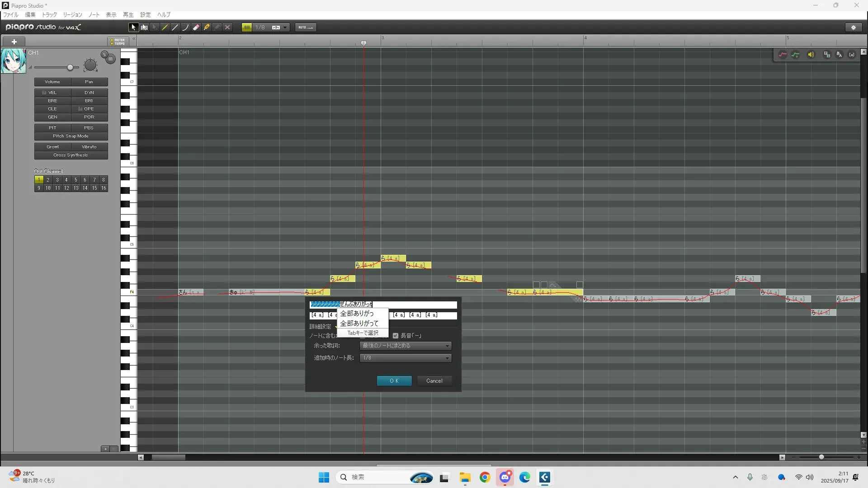
Task: Toggle METER TEMPO display button
Action: 118,42
